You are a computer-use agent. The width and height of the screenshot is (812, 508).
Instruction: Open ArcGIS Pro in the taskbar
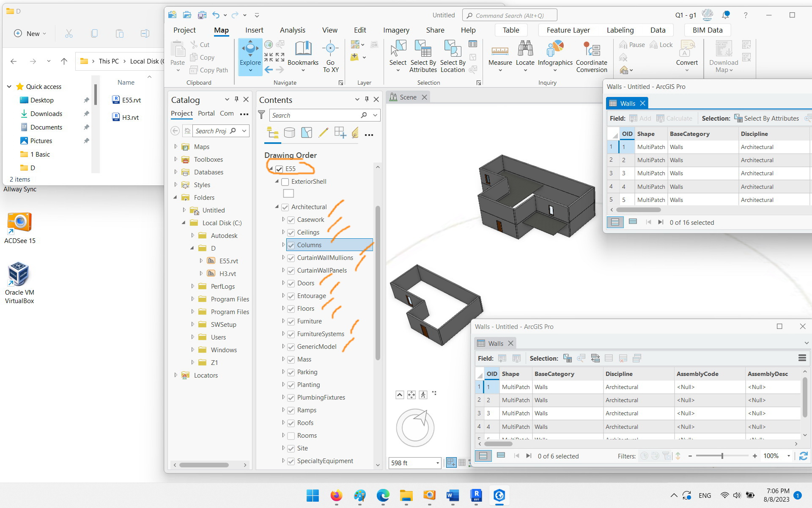pos(499,495)
